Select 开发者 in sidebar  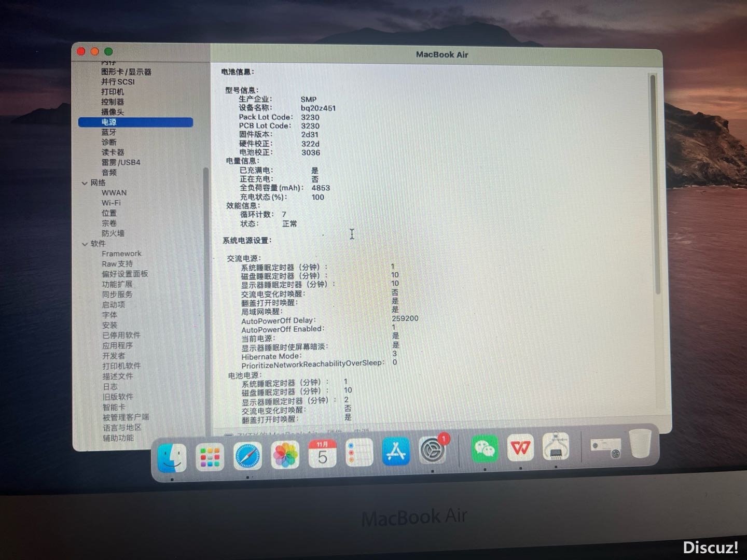[x=114, y=356]
